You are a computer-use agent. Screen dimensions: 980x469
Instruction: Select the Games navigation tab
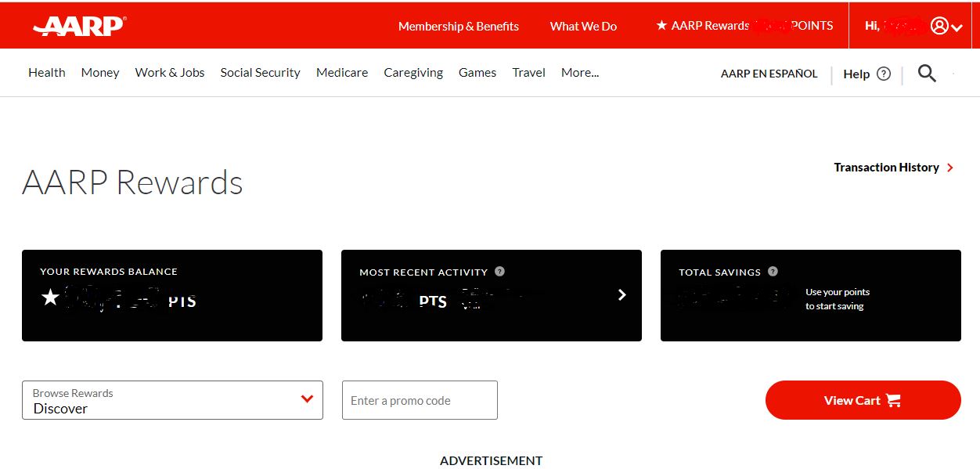tap(477, 72)
